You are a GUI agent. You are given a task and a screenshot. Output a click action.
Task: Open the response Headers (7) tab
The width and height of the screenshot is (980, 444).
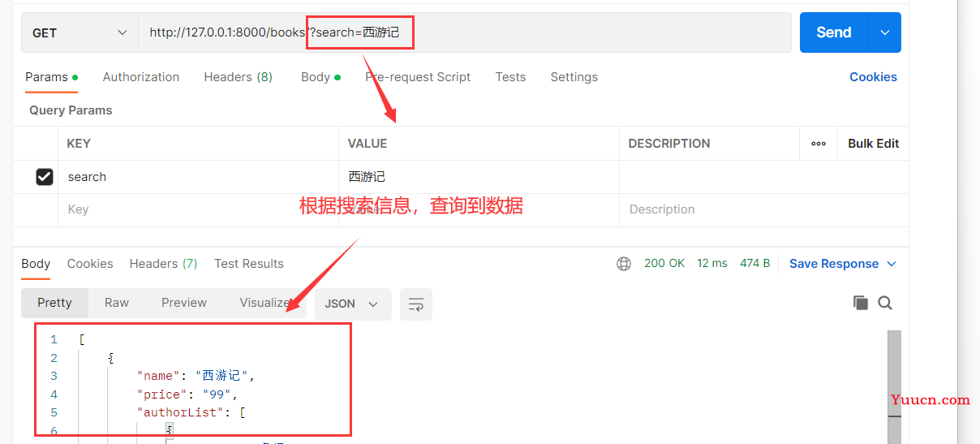pyautogui.click(x=163, y=264)
